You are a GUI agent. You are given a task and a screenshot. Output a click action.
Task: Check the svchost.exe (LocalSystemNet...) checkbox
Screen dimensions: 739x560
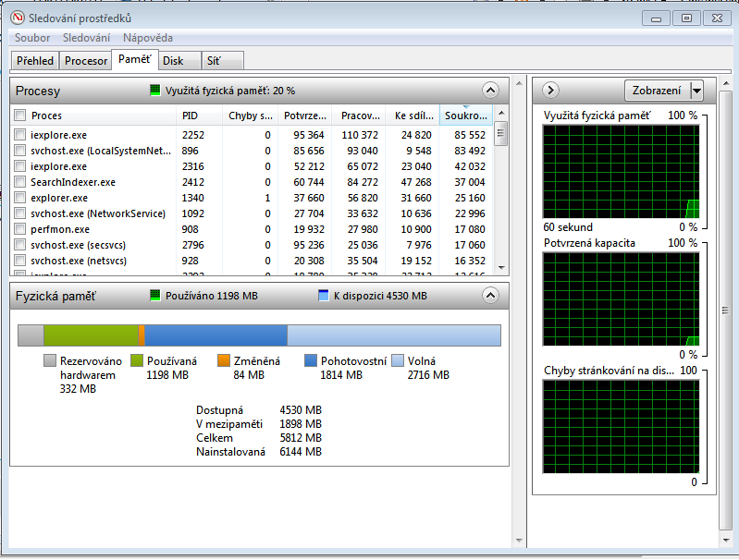tap(19, 151)
